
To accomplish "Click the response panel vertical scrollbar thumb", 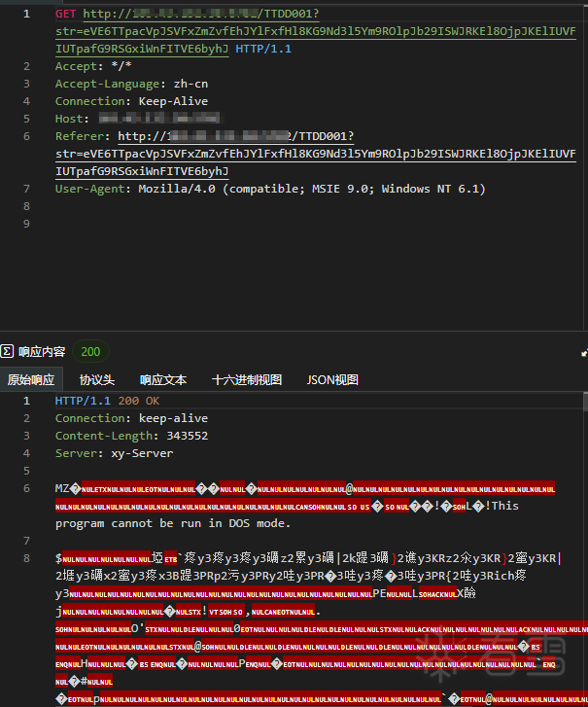I will click(585, 402).
